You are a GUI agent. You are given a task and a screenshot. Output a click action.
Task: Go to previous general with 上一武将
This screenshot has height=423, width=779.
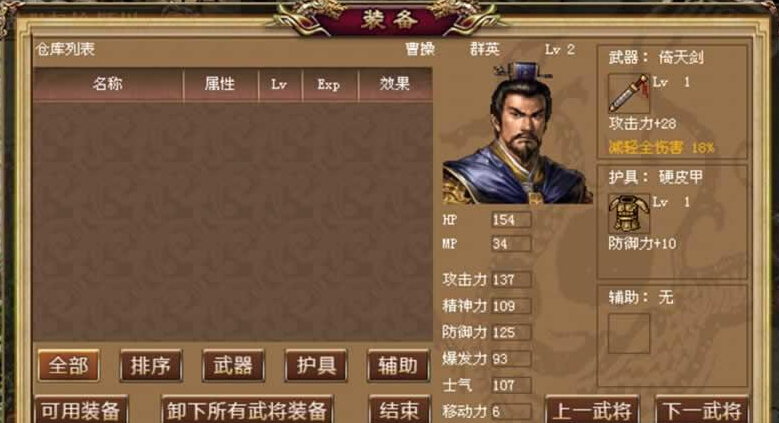click(x=592, y=410)
